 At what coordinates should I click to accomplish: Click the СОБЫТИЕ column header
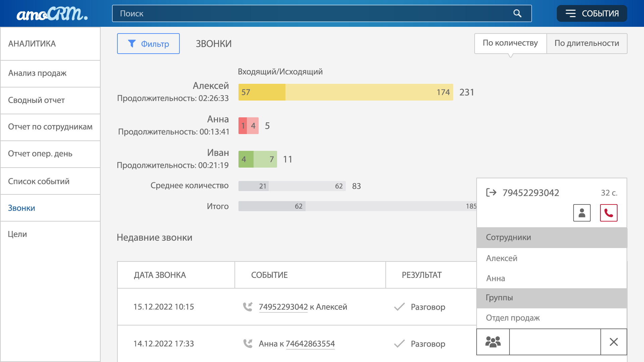310,275
